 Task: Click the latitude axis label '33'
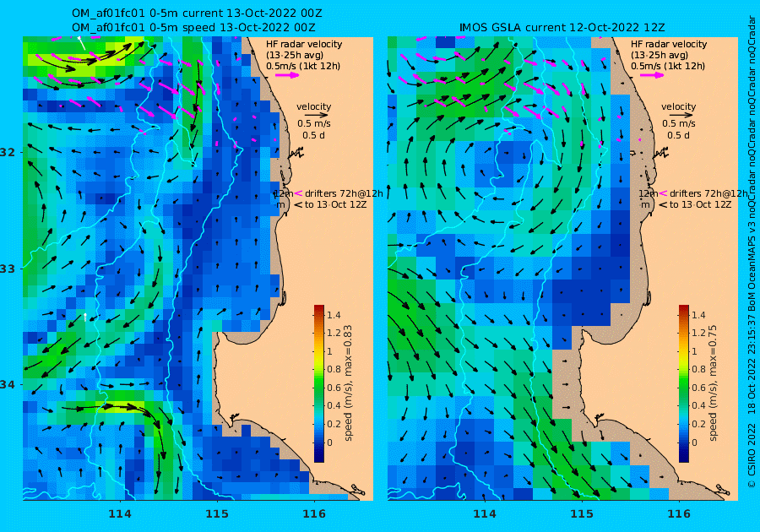click(x=8, y=269)
